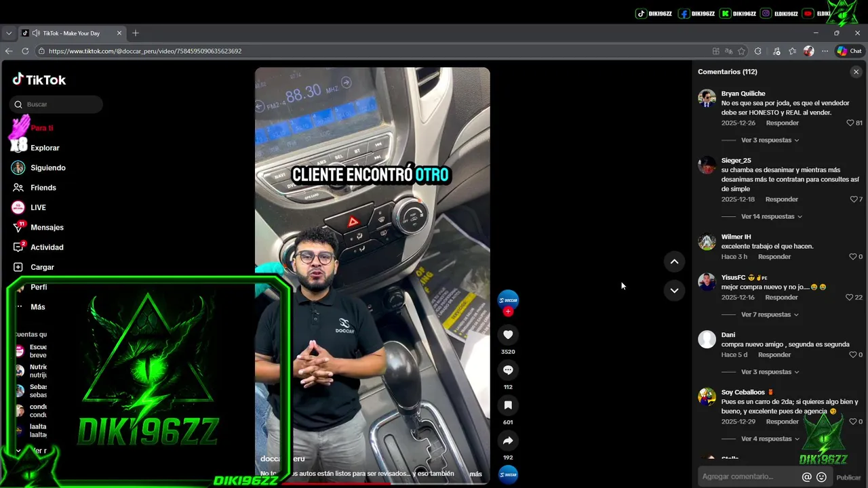
Task: Expand Ver 4 respuestas
Action: (770, 439)
